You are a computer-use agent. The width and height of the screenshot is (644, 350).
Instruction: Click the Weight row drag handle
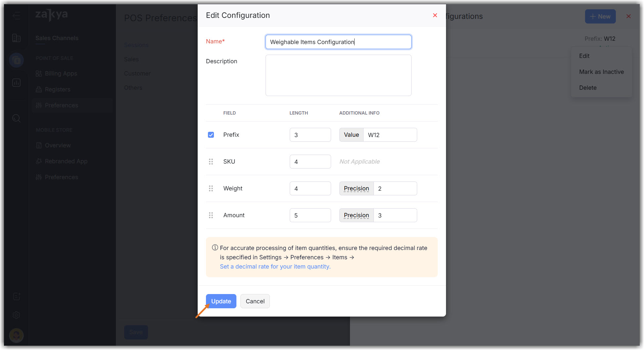tap(211, 188)
